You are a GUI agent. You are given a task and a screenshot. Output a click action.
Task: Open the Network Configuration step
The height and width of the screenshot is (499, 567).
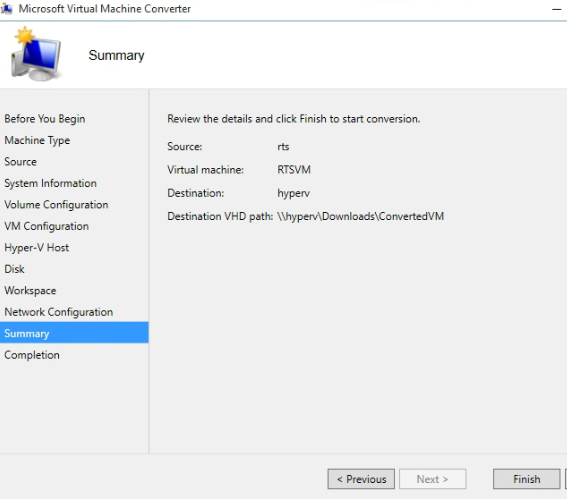coord(59,312)
